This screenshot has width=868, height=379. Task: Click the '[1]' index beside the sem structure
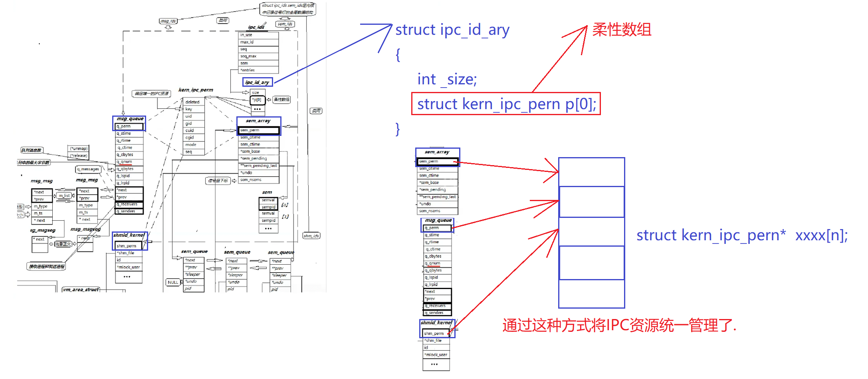click(x=285, y=216)
